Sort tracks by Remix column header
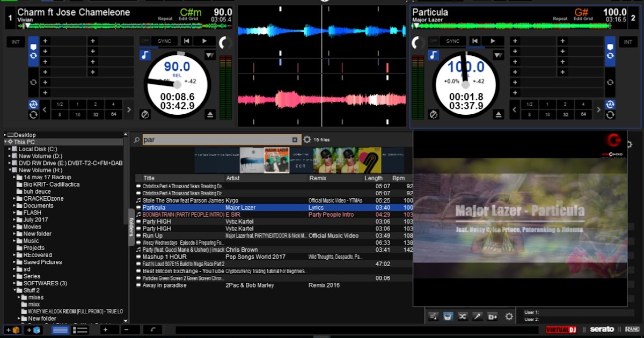 click(334, 178)
